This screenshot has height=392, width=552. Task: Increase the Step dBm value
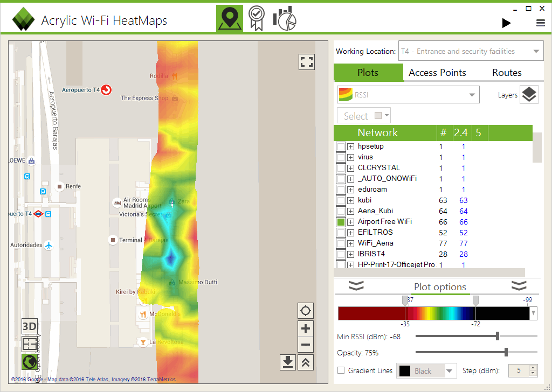tap(533, 367)
